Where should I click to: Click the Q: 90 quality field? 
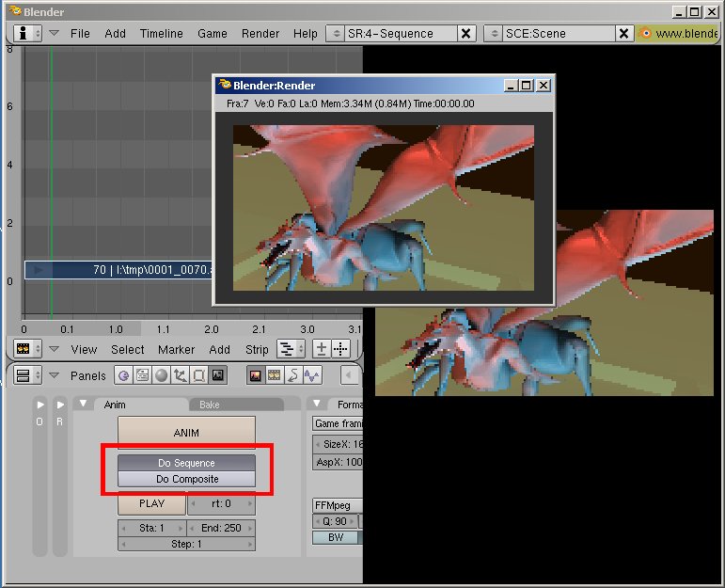[x=335, y=521]
